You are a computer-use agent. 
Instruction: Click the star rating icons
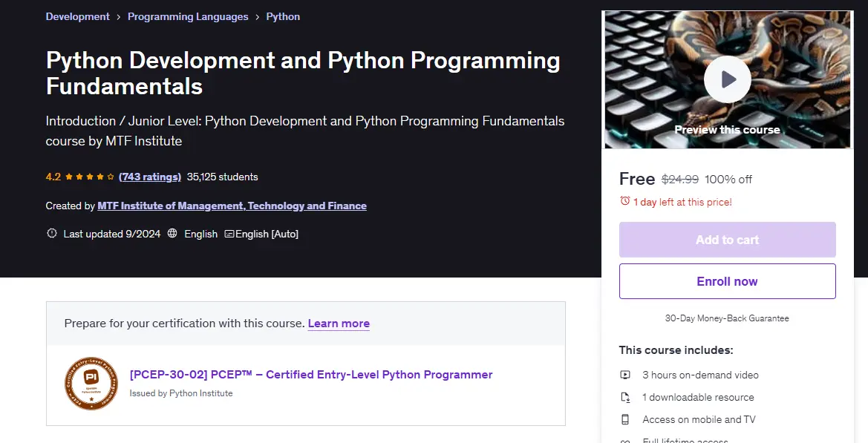90,177
